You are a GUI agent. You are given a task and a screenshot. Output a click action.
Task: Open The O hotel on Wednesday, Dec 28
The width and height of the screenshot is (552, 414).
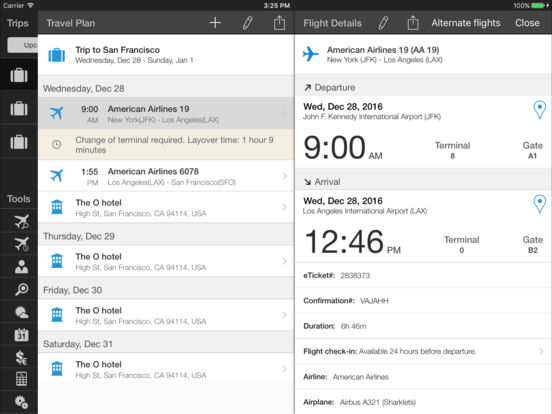[x=166, y=207]
